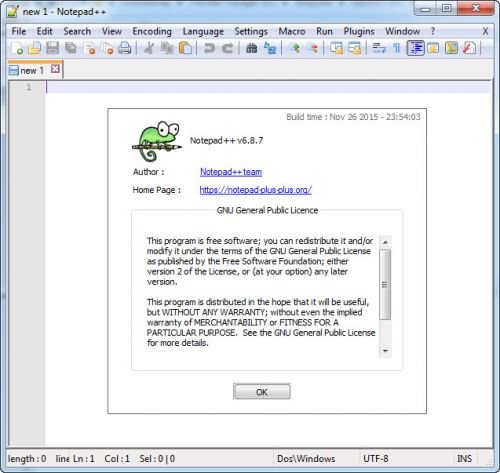Close the new 1 tab with its red X
500x473 pixels.
pos(55,69)
